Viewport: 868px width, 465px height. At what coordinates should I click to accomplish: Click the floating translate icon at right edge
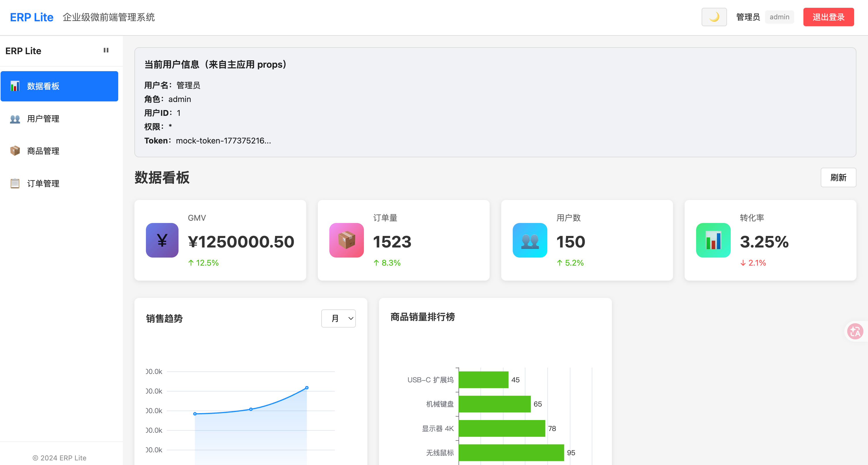click(855, 331)
